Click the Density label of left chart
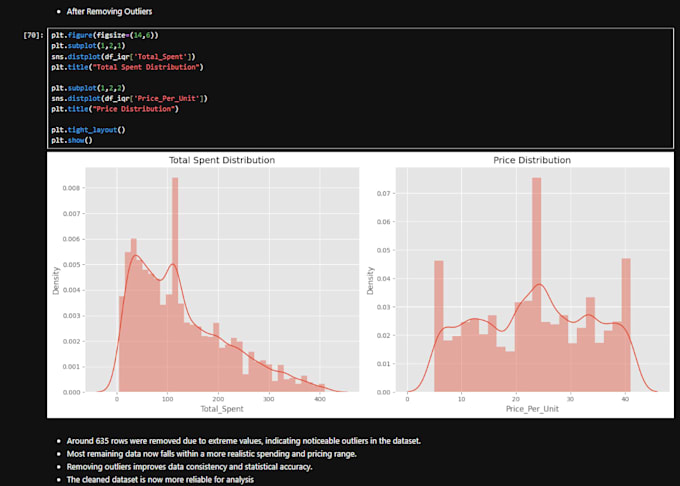The width and height of the screenshot is (680, 486). pos(56,281)
